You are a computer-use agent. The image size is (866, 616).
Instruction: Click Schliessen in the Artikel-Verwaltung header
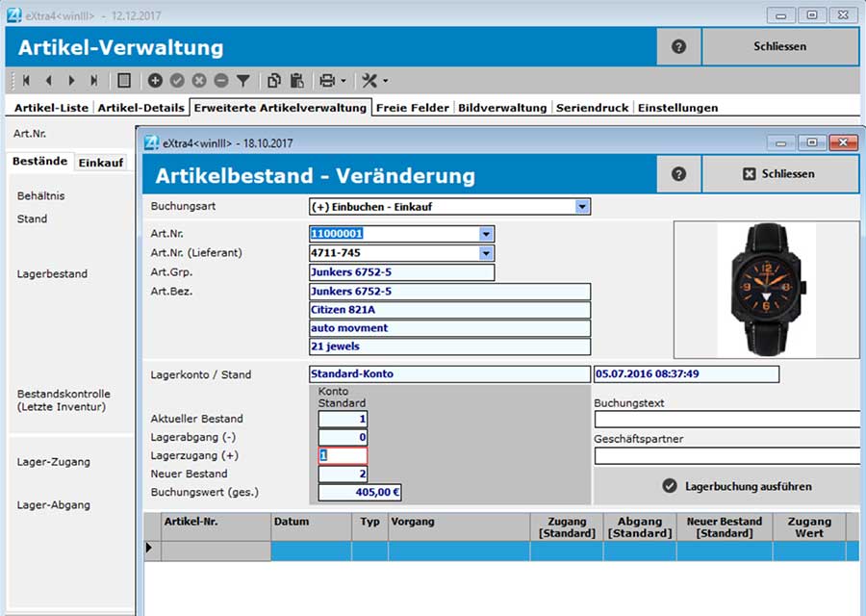(780, 46)
